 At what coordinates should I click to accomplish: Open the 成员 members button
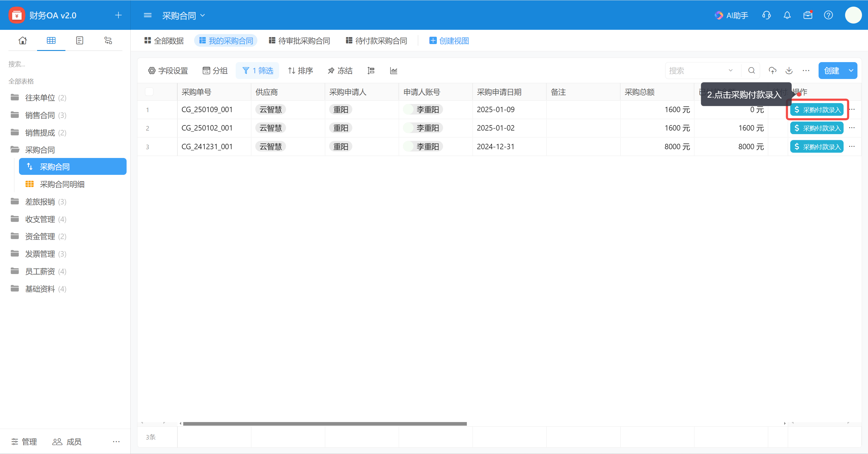(67, 442)
